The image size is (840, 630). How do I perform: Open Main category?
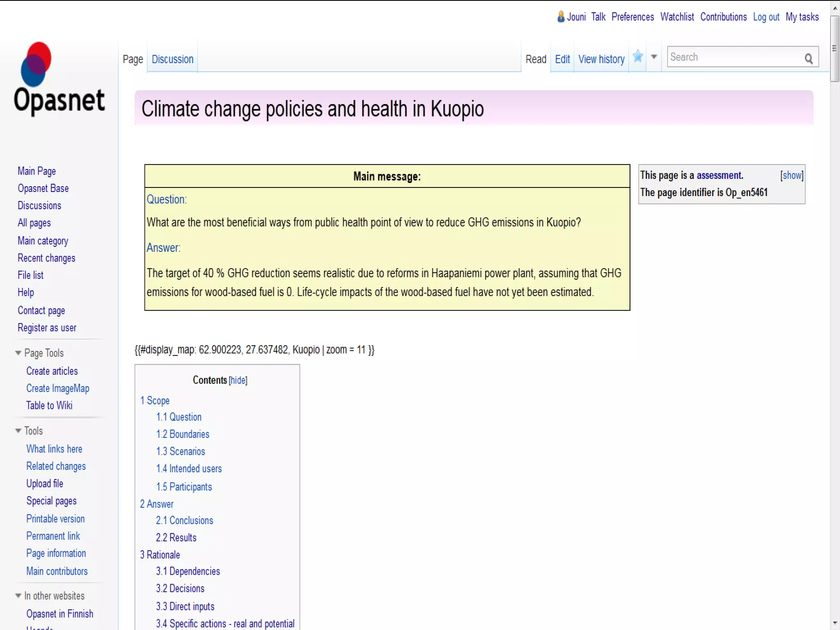click(x=43, y=241)
